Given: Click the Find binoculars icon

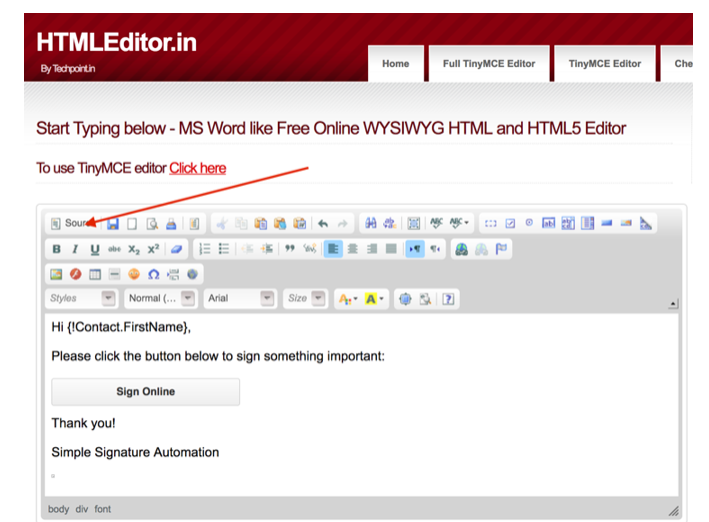Looking at the screenshot, I should pos(371,223).
